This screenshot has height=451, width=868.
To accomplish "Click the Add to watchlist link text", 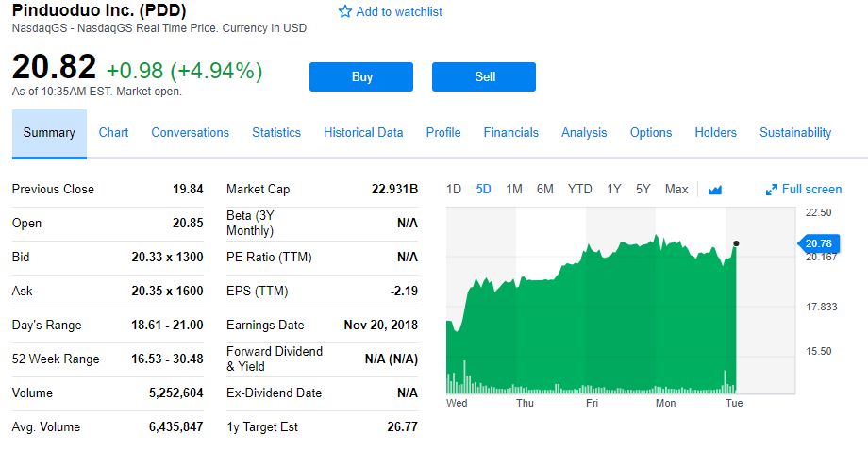I will coord(399,12).
